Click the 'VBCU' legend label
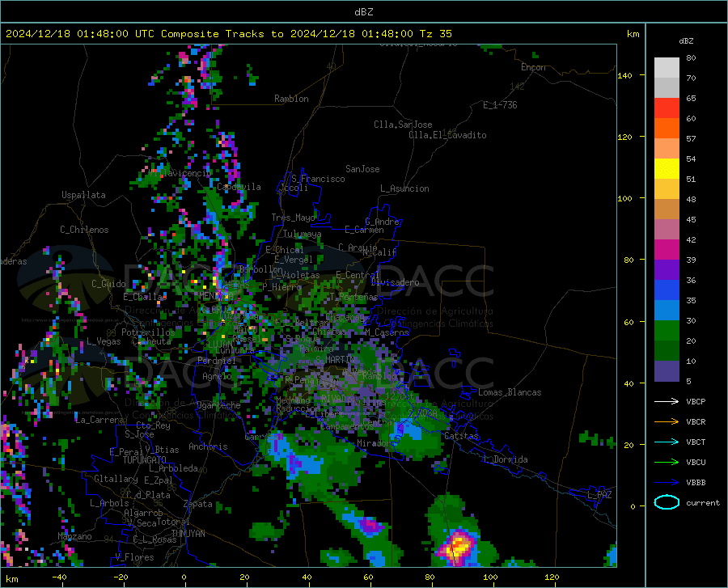This screenshot has height=588, width=728. point(696,463)
